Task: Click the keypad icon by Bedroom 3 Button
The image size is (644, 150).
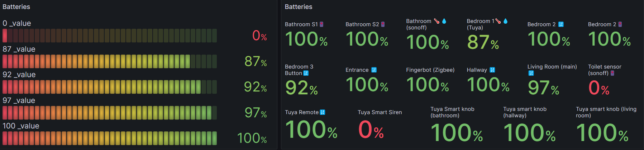Action: pyautogui.click(x=306, y=73)
